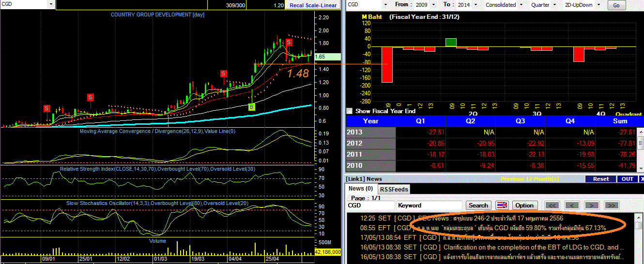
Task: Click Recal Scale-Linear button
Action: click(x=313, y=5)
